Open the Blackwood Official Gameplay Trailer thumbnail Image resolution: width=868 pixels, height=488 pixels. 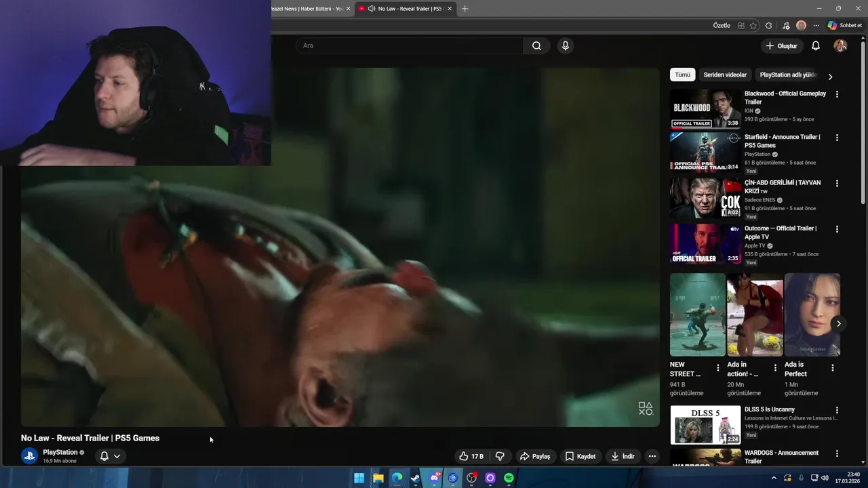click(705, 108)
